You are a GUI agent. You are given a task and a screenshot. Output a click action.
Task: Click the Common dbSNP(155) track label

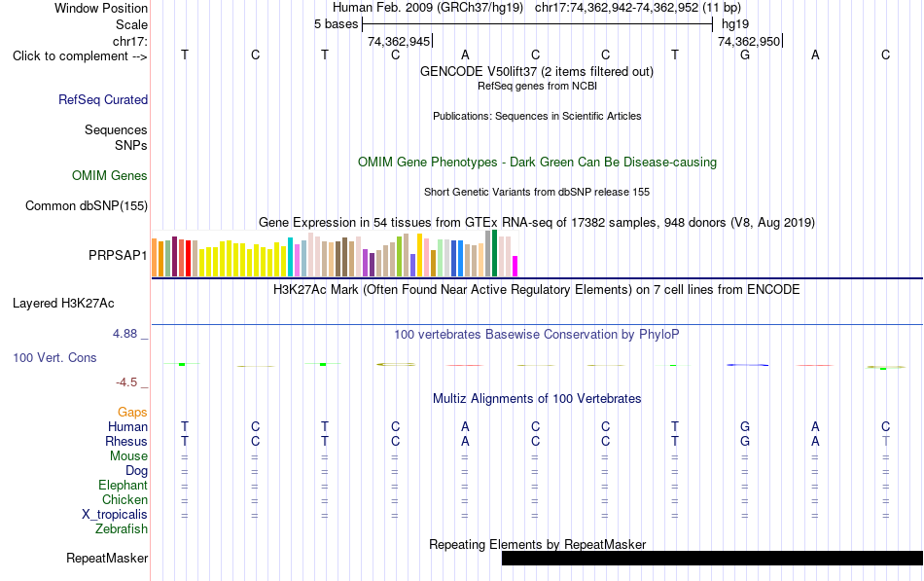coord(86,206)
